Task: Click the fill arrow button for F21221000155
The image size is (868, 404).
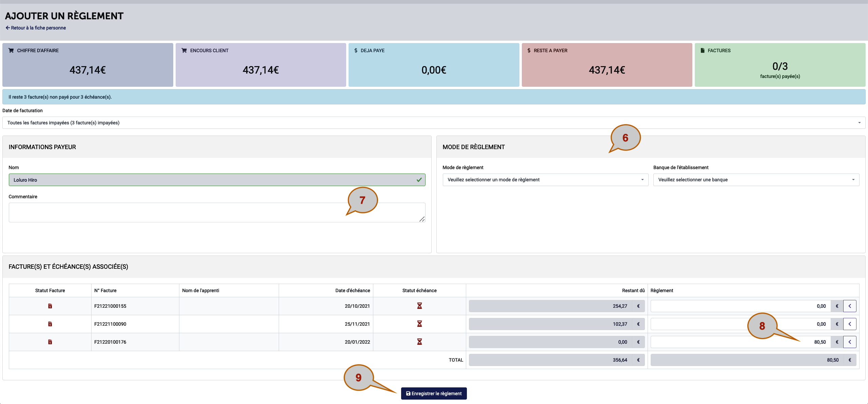Action: click(850, 306)
